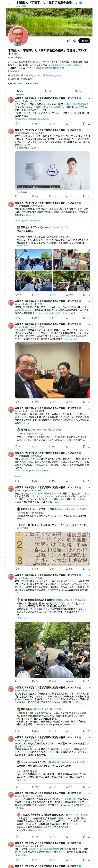Click Translate bio link
This screenshot has height=868, width=98.
pos(14,71)
